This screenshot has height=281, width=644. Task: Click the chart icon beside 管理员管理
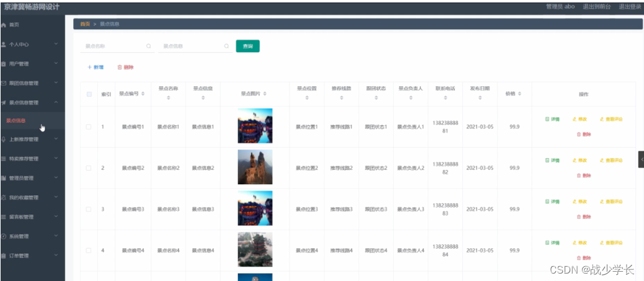point(4,178)
